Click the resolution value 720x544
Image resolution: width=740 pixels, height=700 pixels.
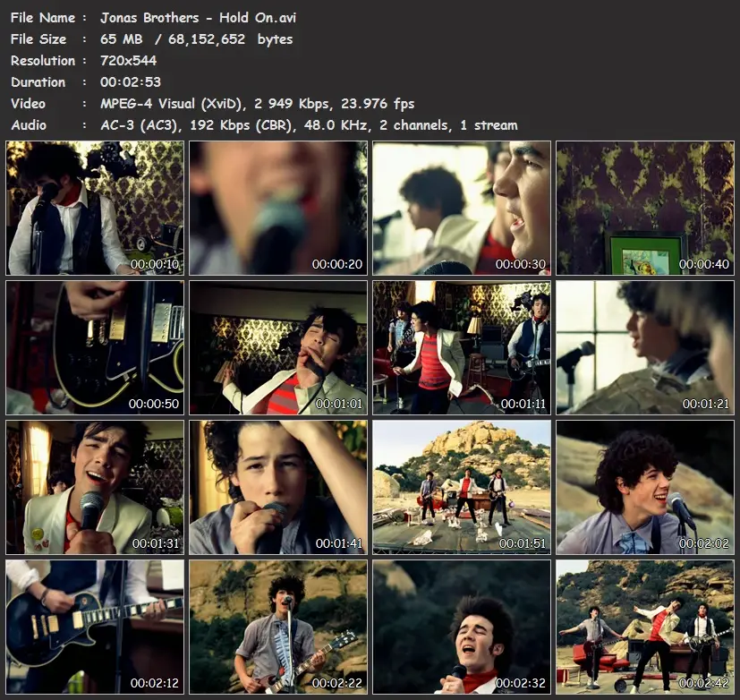click(x=128, y=60)
